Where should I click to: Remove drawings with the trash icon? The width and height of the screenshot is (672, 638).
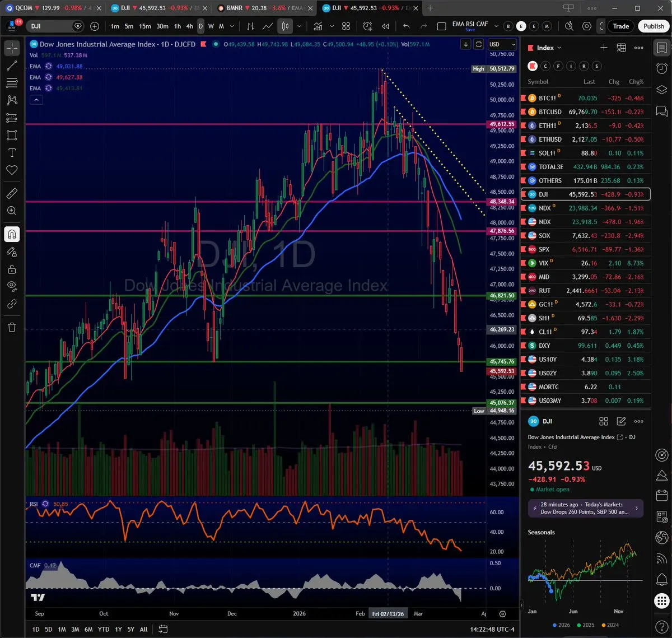tap(12, 327)
